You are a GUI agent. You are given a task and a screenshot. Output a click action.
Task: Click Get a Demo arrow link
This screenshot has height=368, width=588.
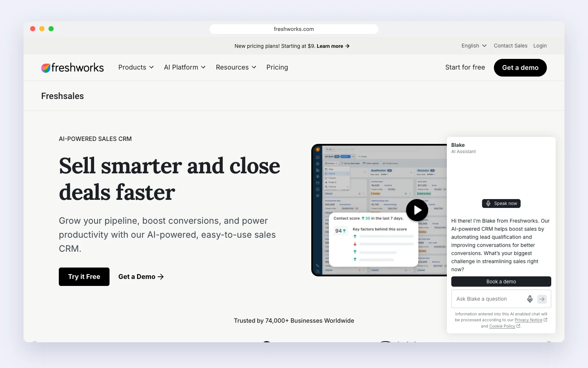(141, 277)
